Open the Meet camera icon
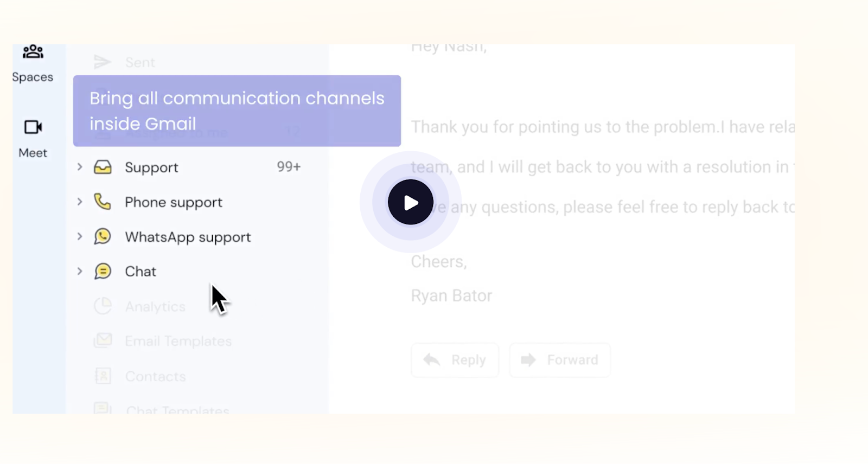This screenshot has width=868, height=464. point(33,127)
